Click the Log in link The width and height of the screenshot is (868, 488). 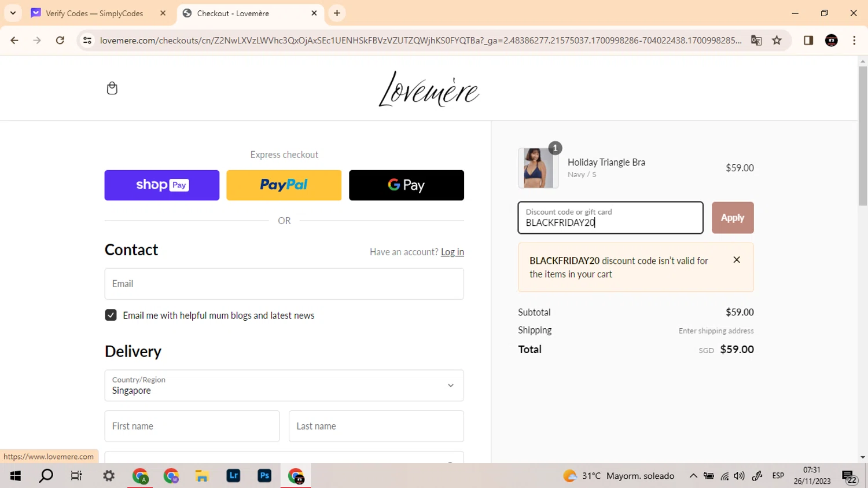(453, 252)
